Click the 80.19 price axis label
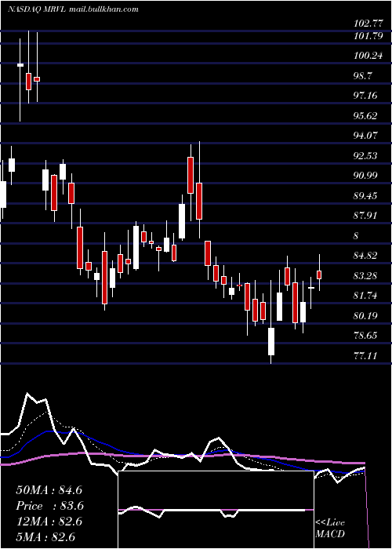Image resolution: width=392 pixels, height=549 pixels. pyautogui.click(x=365, y=316)
